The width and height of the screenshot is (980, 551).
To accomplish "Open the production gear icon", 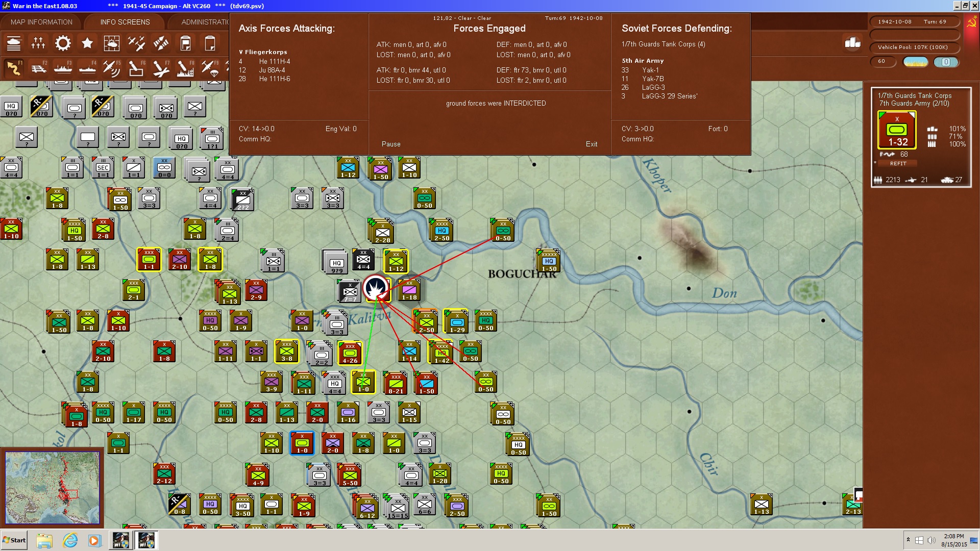I will point(63,43).
